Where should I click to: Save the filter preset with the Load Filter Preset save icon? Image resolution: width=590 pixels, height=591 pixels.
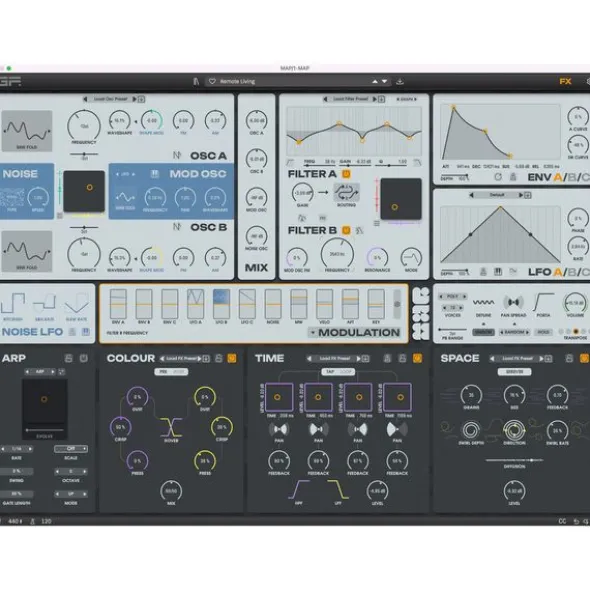pos(382,99)
